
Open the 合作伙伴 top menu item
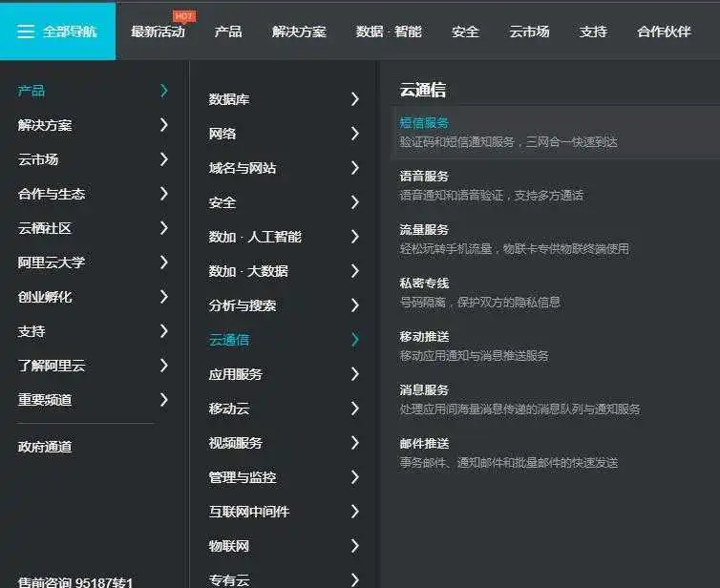click(x=664, y=31)
